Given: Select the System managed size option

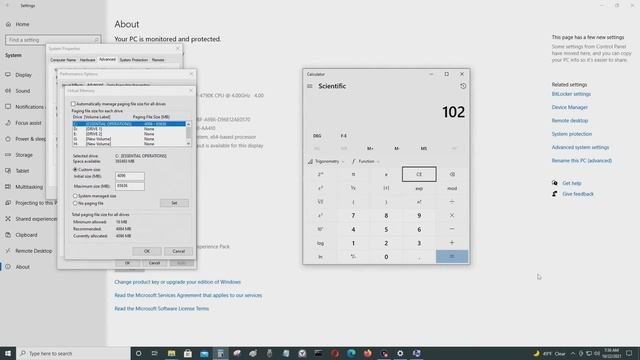Looking at the screenshot, I should (75, 196).
